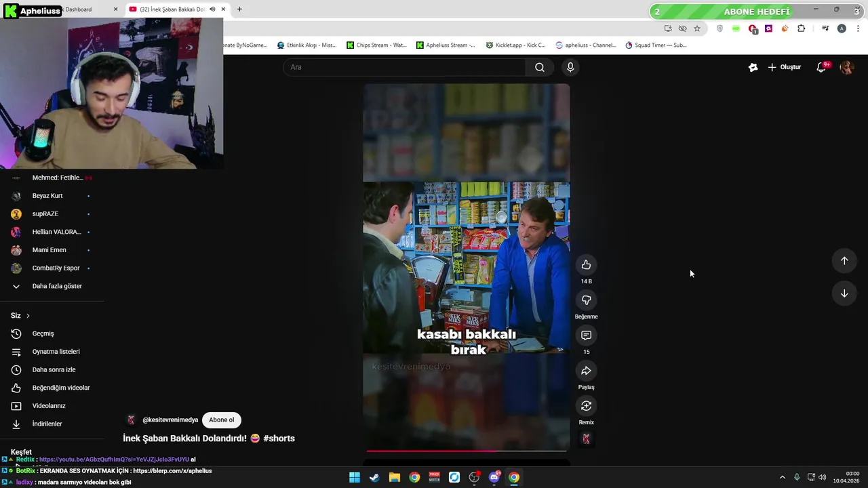Open apheliuss - Channel bookmark
The image size is (868, 488).
click(x=585, y=45)
